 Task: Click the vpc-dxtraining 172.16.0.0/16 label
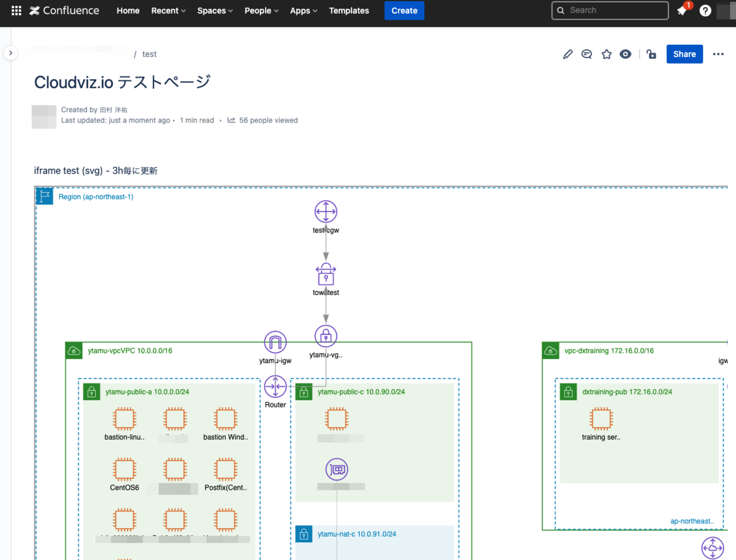609,351
